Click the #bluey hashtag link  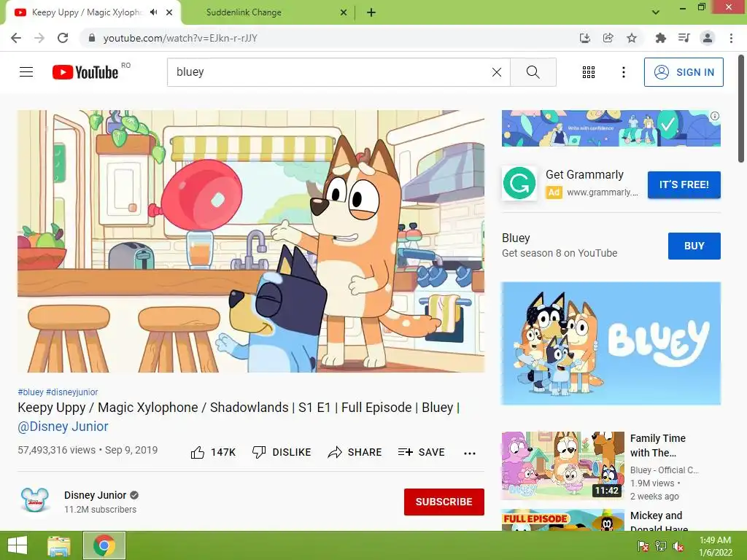point(31,392)
